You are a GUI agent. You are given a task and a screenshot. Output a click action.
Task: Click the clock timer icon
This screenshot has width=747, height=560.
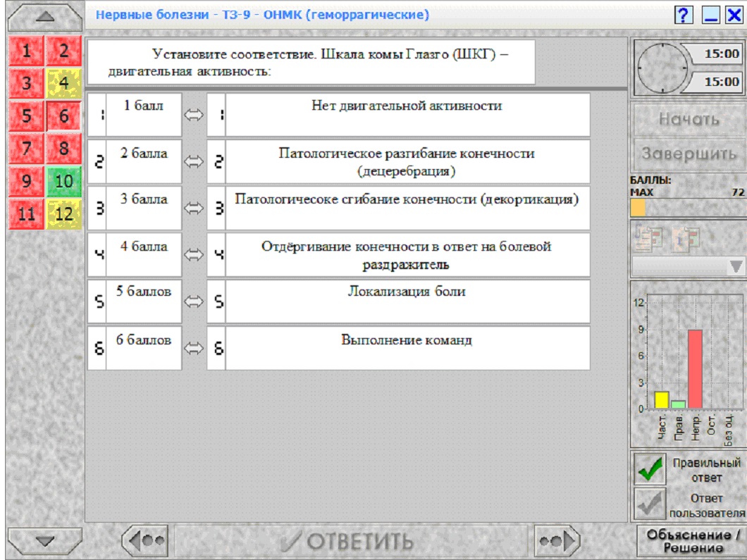pyautogui.click(x=662, y=68)
